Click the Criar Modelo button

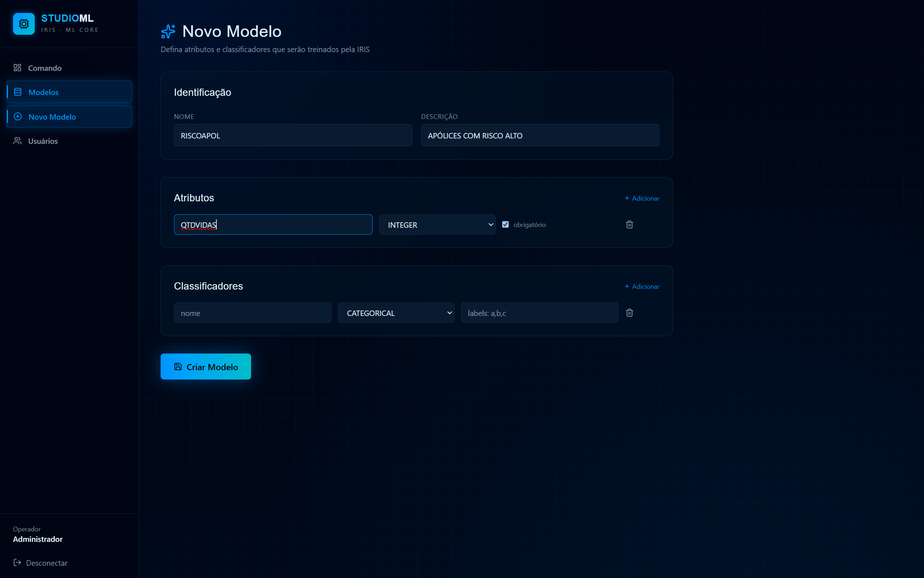[x=206, y=367]
